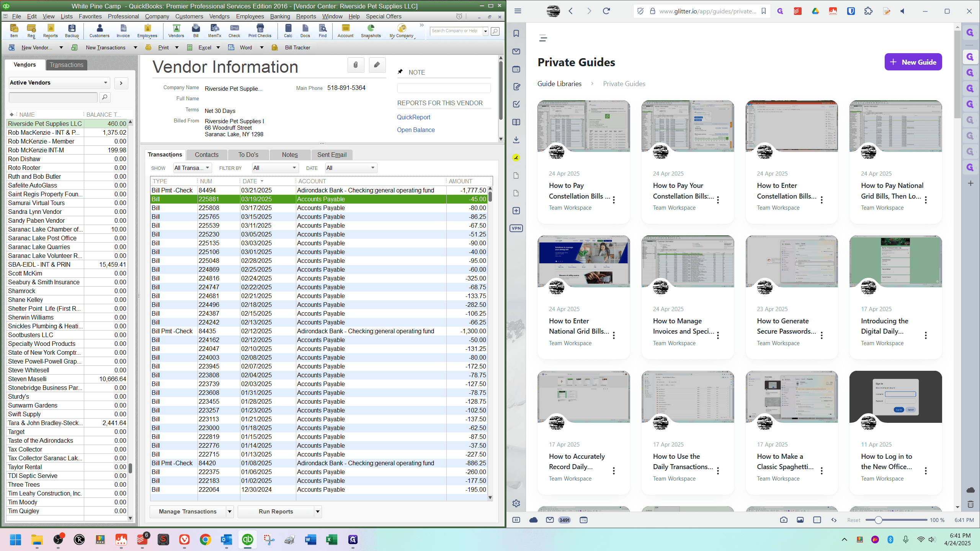Open the Calc calculator icon
The width and height of the screenshot is (980, 551).
pyautogui.click(x=288, y=31)
